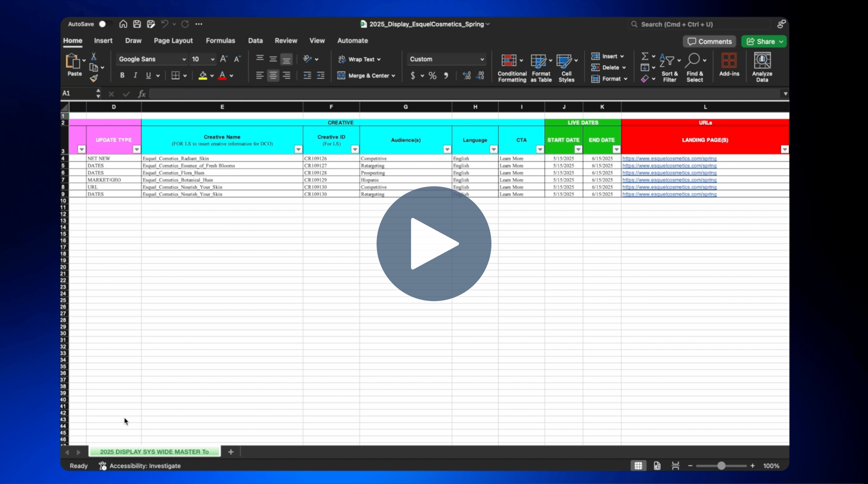Click Analyze Data
The height and width of the screenshot is (484, 868).
tap(762, 67)
